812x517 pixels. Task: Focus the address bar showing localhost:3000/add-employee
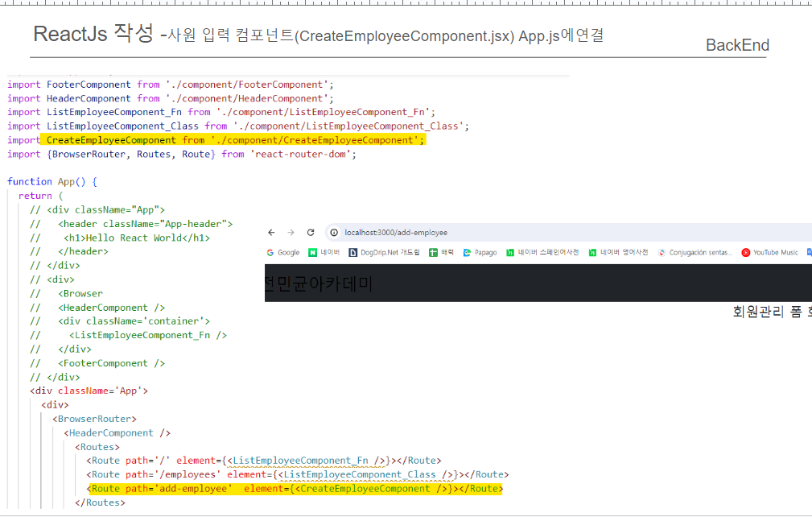568,233
